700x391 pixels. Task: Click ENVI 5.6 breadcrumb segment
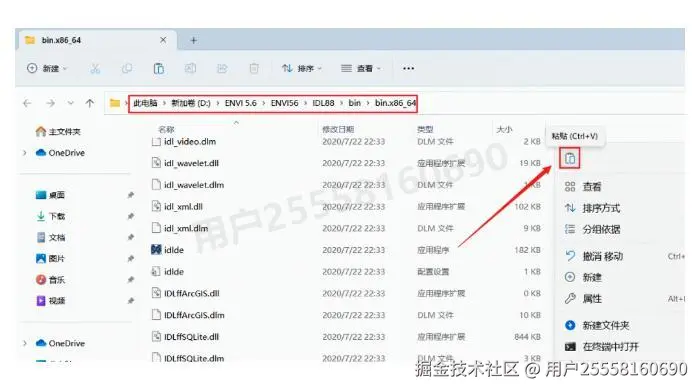(241, 103)
